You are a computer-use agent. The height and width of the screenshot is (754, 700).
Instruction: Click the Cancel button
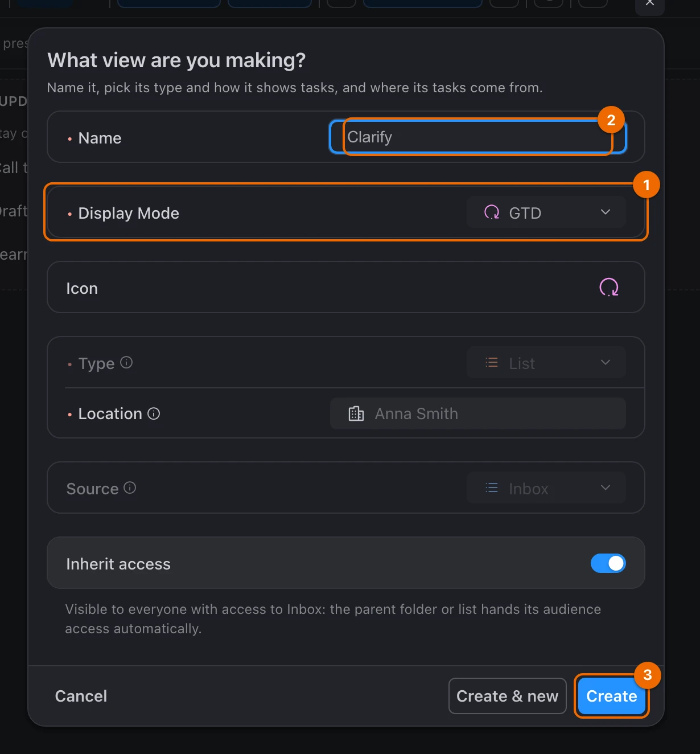(81, 696)
